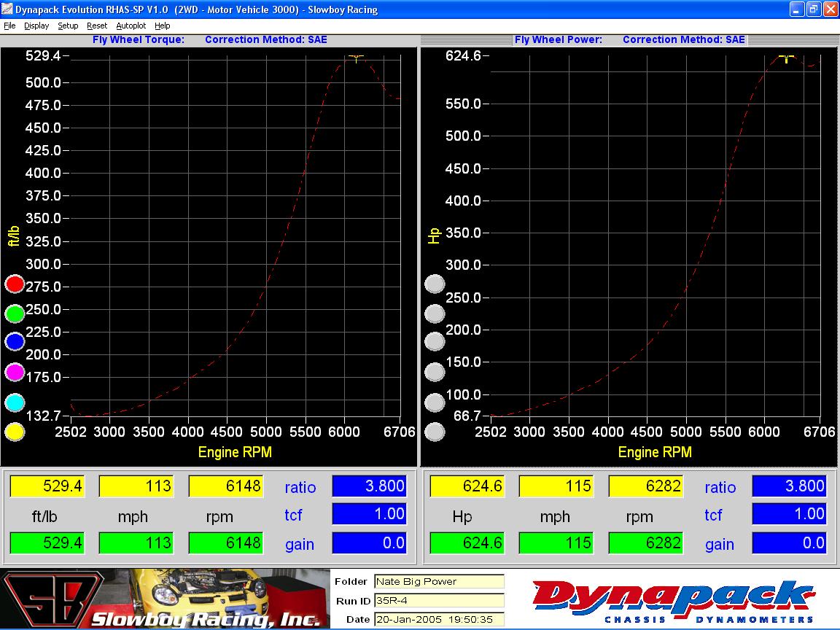
Task: Select the yellow 6148 rpm field
Action: [x=225, y=486]
